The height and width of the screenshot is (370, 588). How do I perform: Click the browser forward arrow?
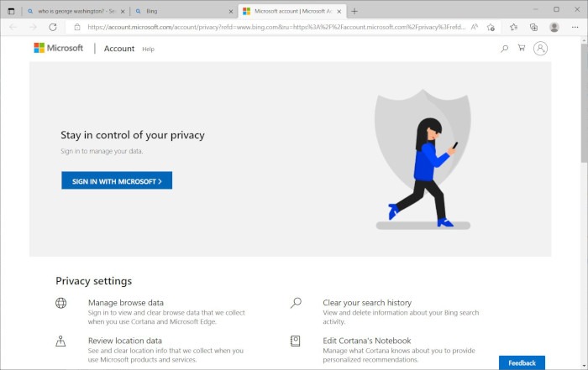[x=33, y=27]
